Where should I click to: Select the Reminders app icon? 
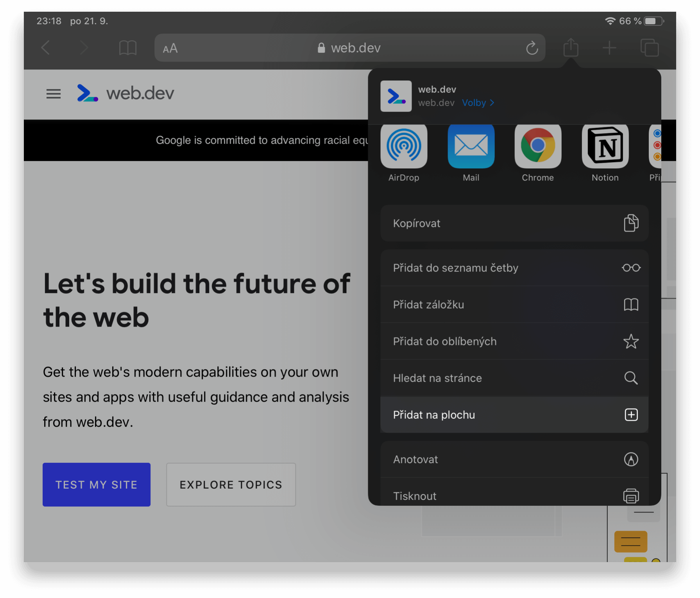pos(655,153)
